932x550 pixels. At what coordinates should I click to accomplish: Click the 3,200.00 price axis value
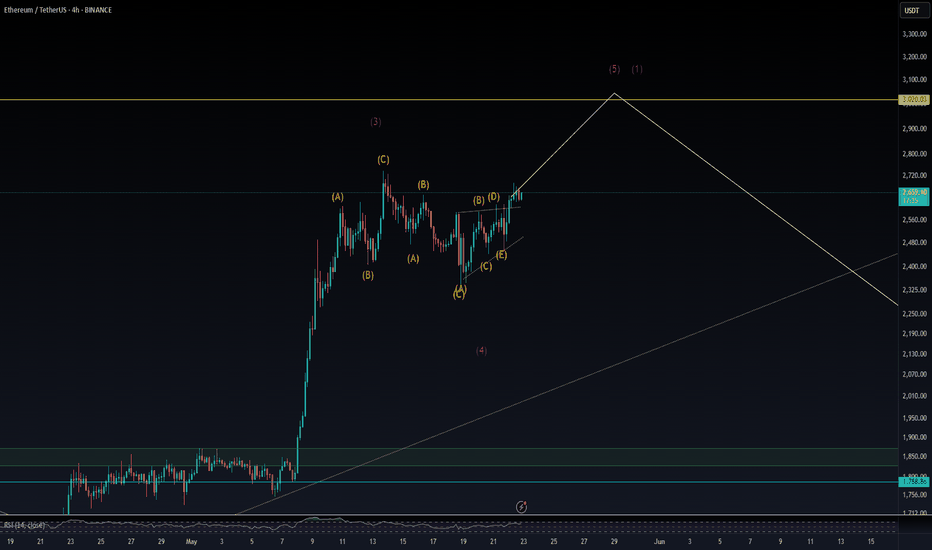[915, 57]
